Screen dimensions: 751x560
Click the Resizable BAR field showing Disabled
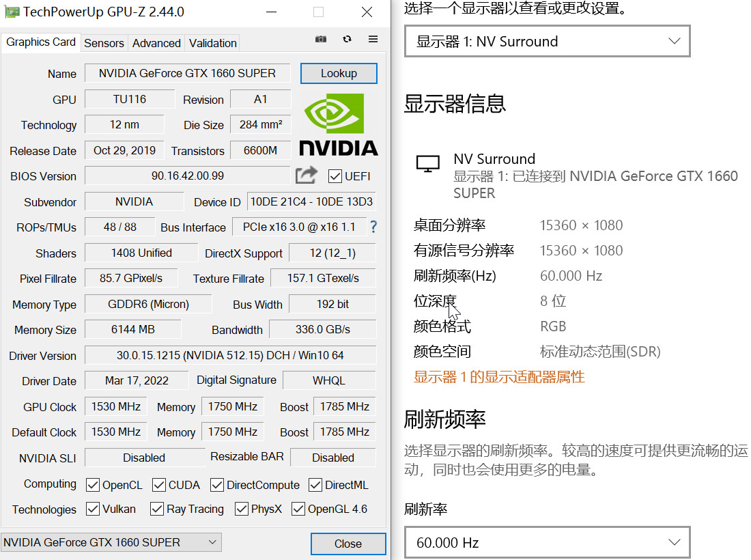pos(333,458)
